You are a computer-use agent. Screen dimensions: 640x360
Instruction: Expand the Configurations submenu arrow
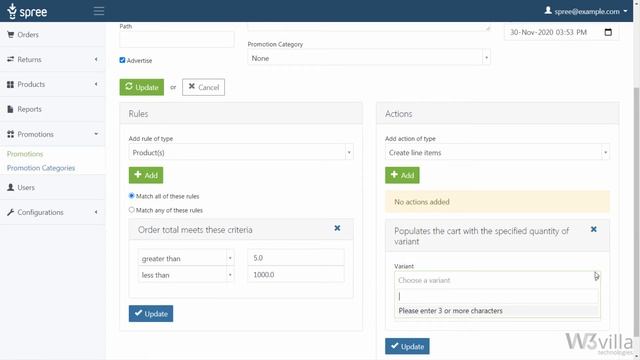(96, 212)
